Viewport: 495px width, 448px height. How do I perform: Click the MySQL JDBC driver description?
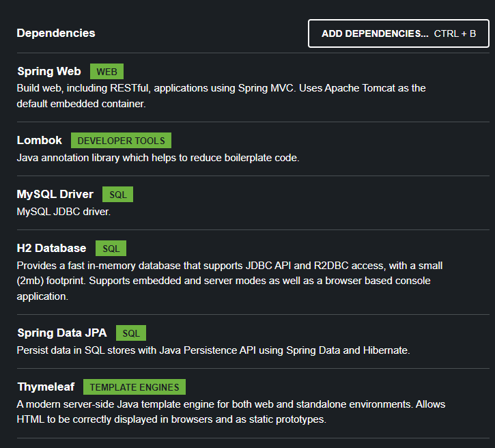(63, 212)
